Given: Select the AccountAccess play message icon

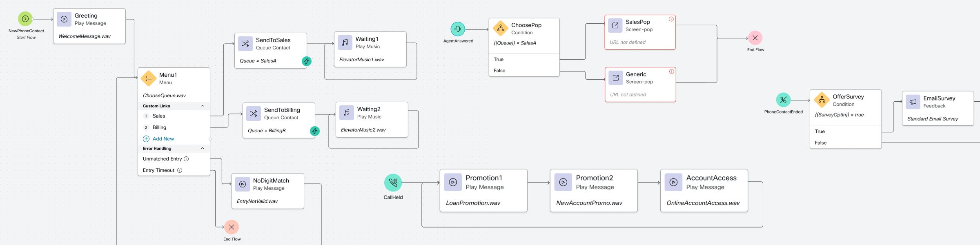Looking at the screenshot, I should pyautogui.click(x=673, y=182).
